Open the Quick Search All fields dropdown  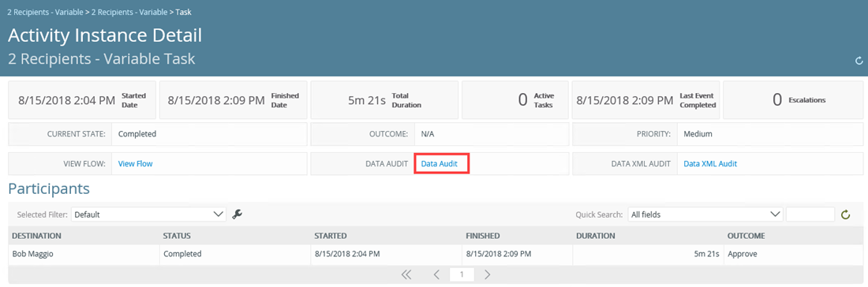coord(705,214)
